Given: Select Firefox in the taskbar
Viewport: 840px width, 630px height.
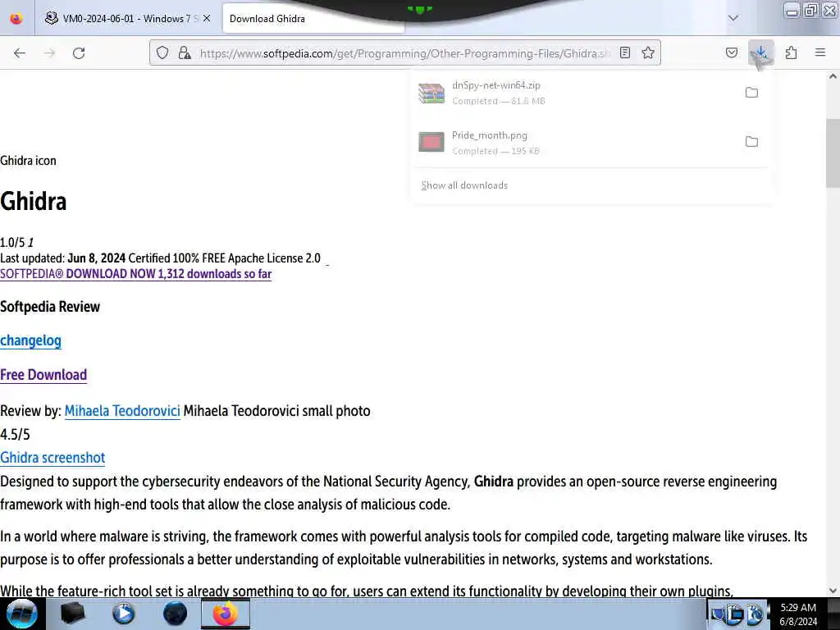Looking at the screenshot, I should [226, 614].
